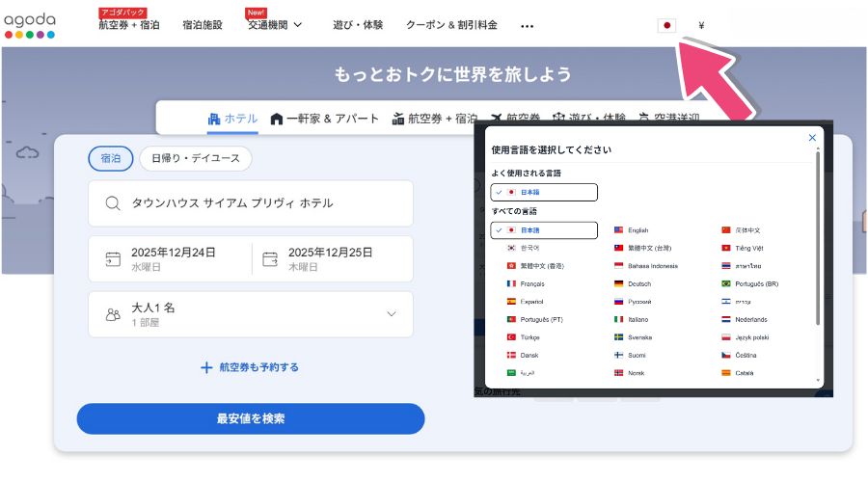The image size is (868, 482).
Task: Select 日本語 under よく使用される言語
Action: point(544,192)
